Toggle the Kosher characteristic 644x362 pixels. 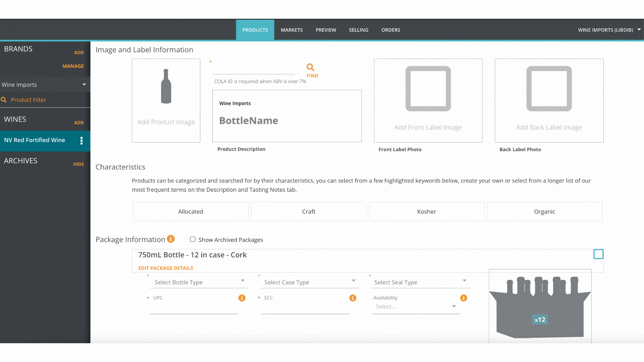426,211
